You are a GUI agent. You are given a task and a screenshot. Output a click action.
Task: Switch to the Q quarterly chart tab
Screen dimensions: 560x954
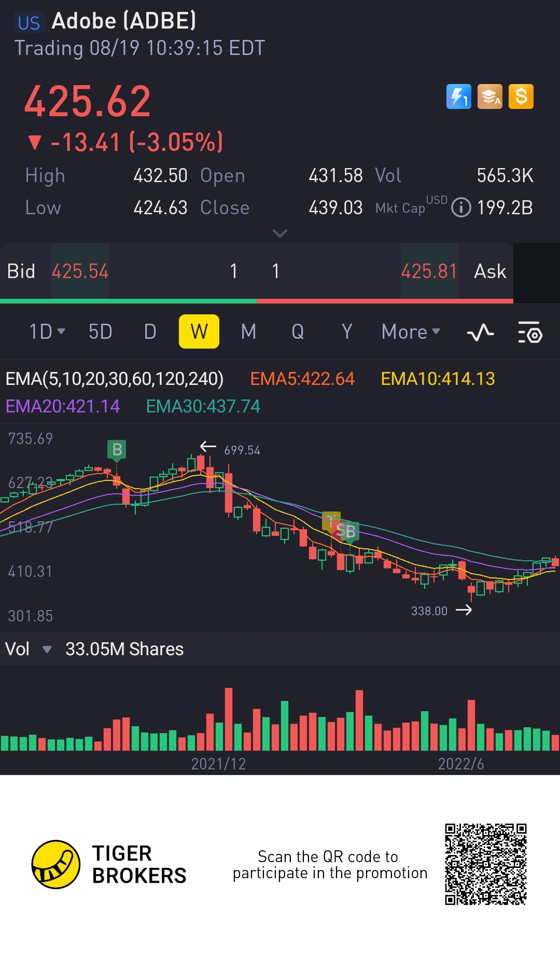click(x=298, y=331)
